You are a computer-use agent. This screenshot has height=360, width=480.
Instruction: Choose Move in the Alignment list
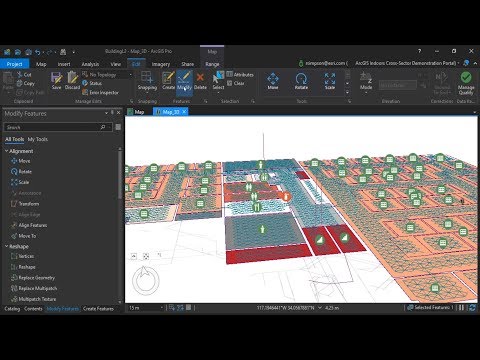click(x=21, y=161)
